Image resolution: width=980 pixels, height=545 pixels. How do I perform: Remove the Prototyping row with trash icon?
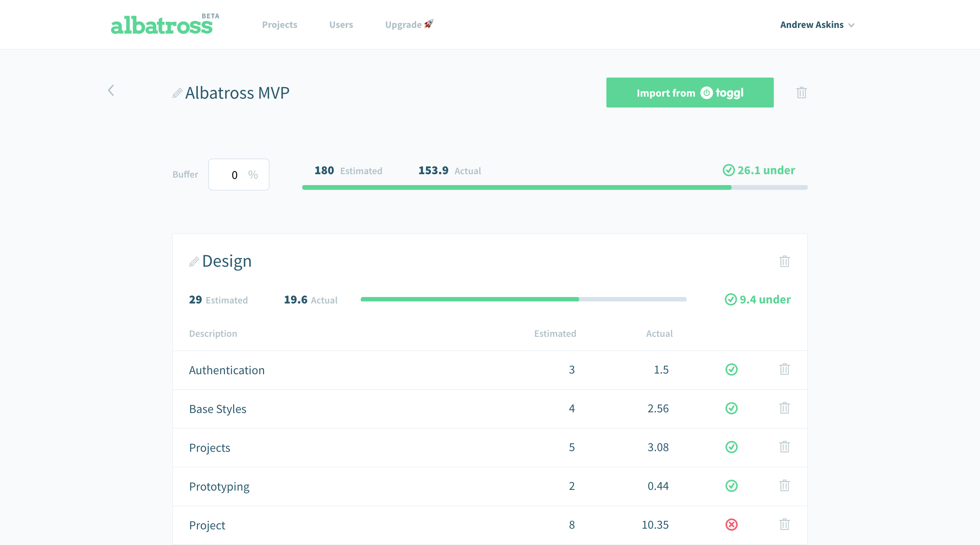point(784,486)
